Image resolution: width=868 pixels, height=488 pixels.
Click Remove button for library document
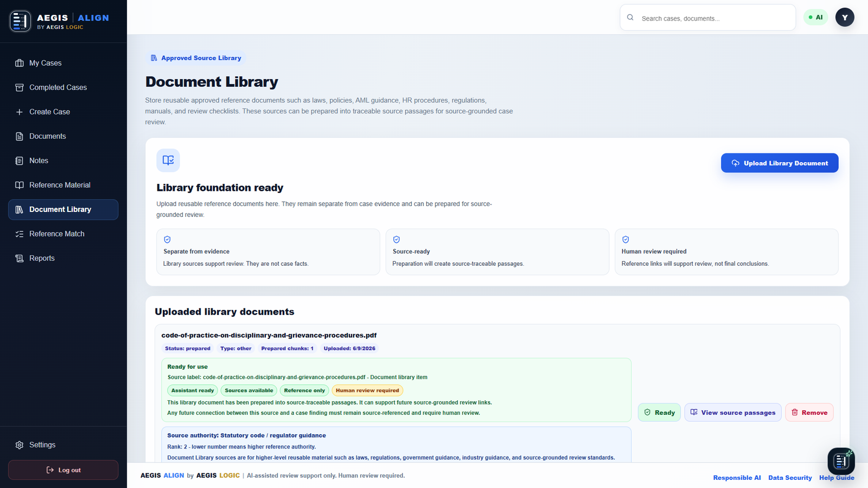809,413
